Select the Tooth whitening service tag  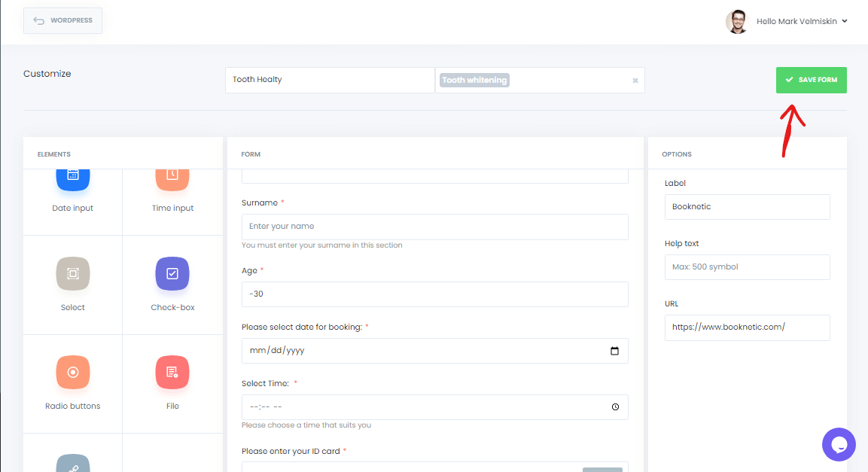[474, 81]
